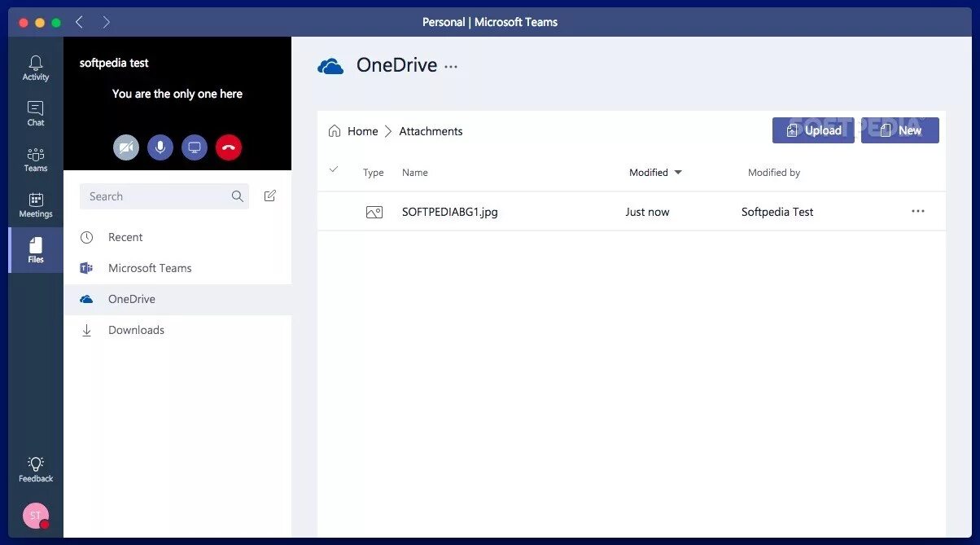Sort by the Type column
Screen dimensions: 980x545
pyautogui.click(x=374, y=173)
